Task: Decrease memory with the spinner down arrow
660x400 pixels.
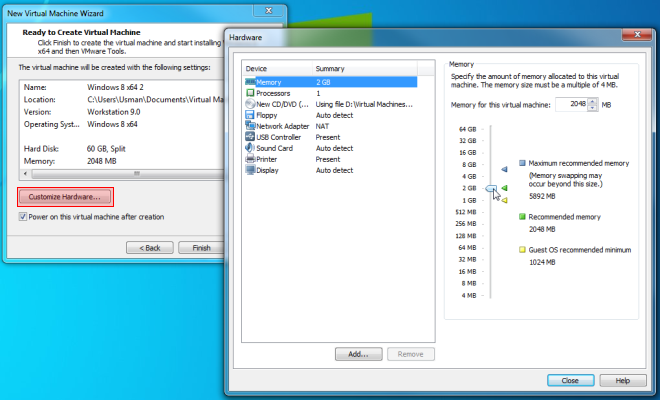Action: point(593,108)
